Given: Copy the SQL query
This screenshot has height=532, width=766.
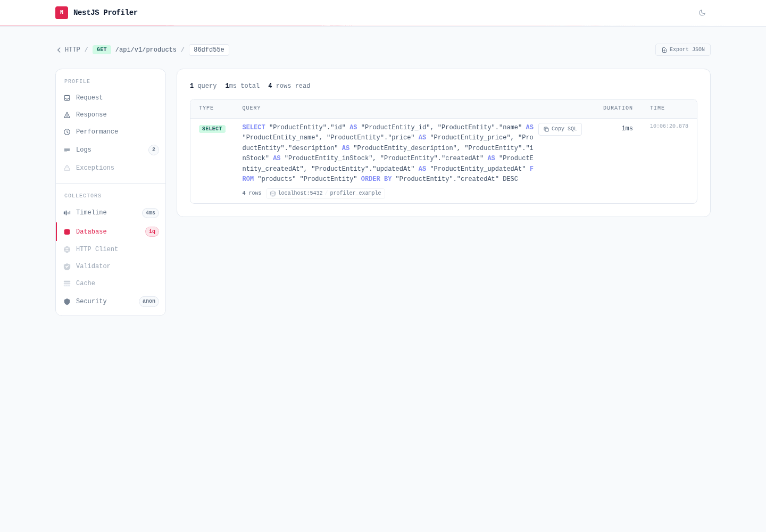Looking at the screenshot, I should [x=560, y=129].
